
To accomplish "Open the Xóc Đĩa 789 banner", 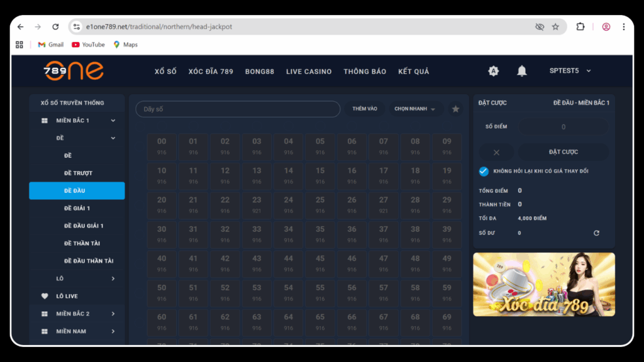I will click(543, 284).
